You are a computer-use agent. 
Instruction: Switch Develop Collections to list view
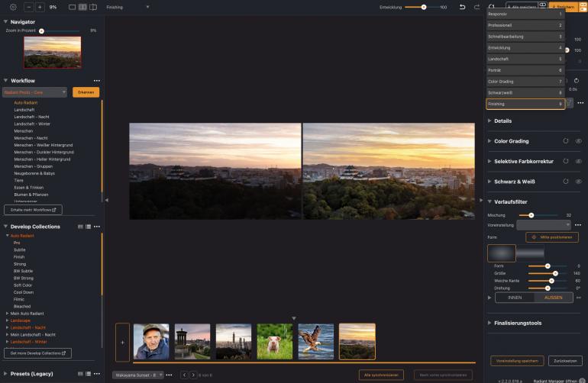coord(88,227)
